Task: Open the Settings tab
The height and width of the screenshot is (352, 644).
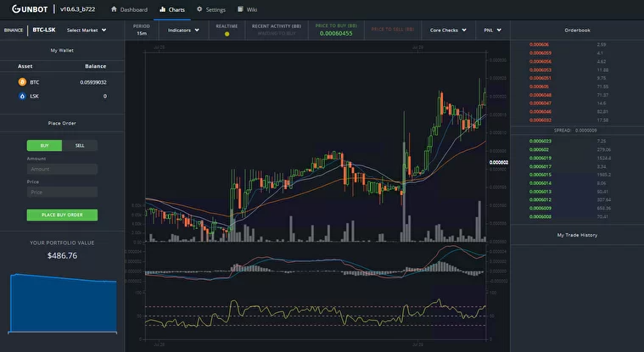Action: tap(211, 9)
